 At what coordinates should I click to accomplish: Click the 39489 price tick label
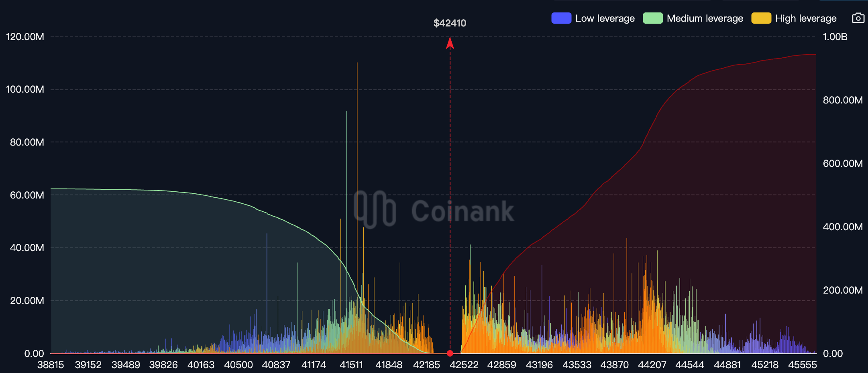pos(126,365)
